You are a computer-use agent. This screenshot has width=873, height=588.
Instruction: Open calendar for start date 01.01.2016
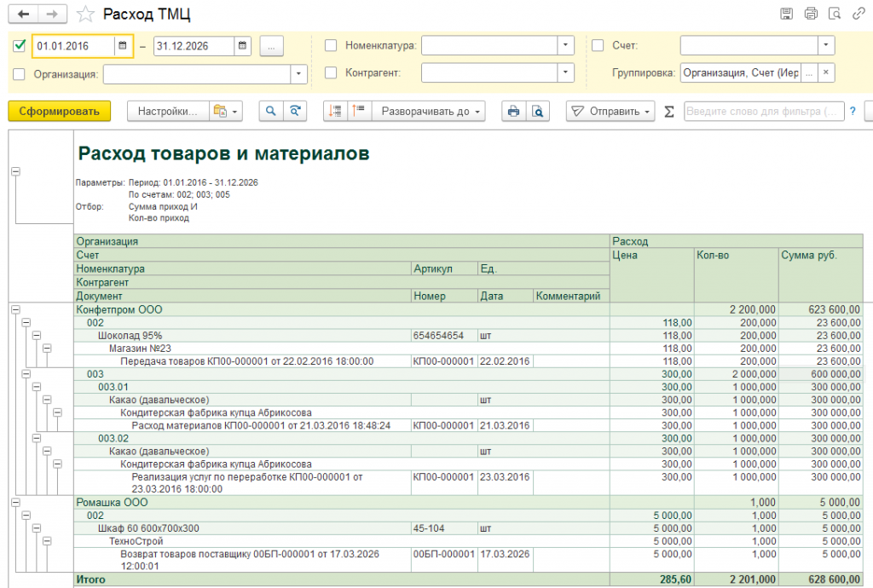[123, 46]
